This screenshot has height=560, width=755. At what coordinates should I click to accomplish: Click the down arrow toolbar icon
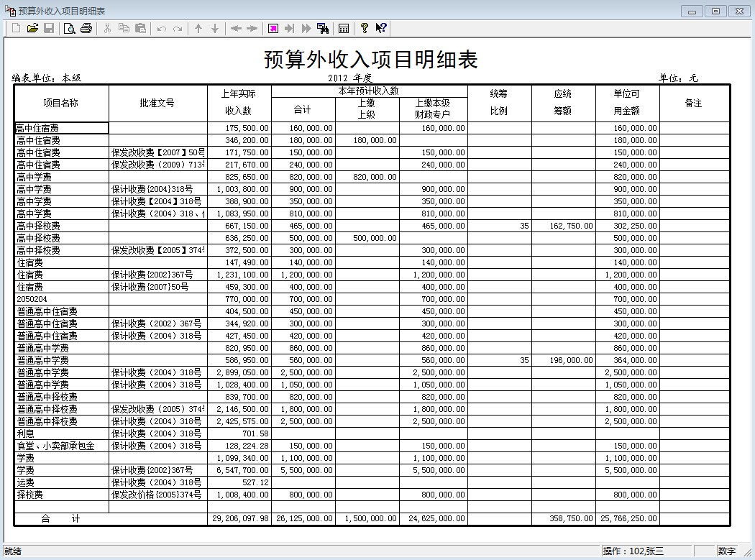point(214,29)
